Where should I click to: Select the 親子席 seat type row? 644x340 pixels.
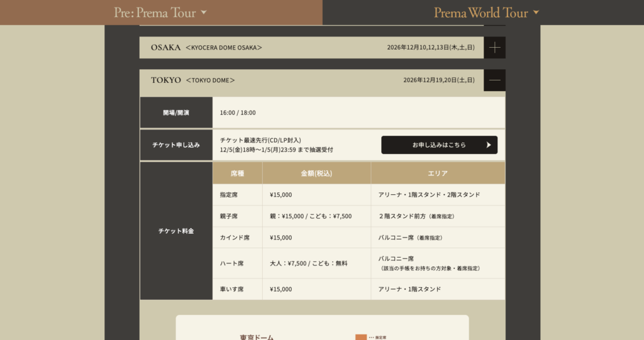pyautogui.click(x=229, y=216)
